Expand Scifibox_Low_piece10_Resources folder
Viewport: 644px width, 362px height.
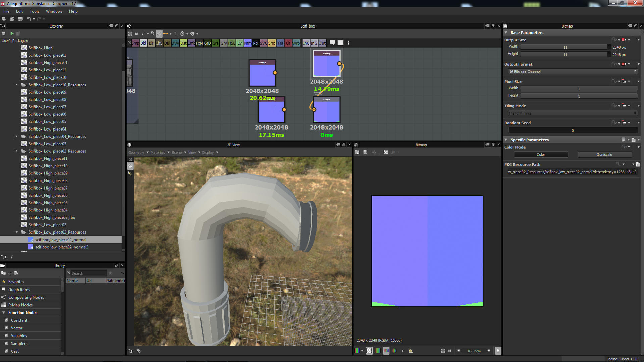coord(16,85)
